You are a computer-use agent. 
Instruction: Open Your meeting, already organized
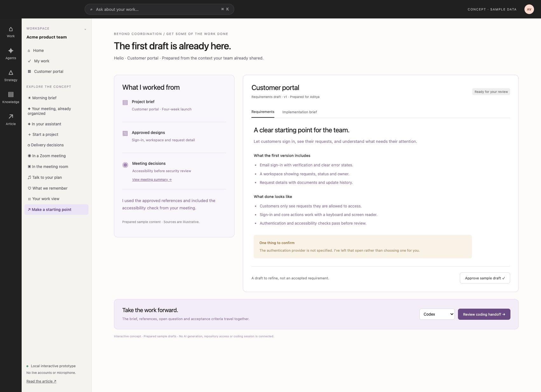click(56, 111)
